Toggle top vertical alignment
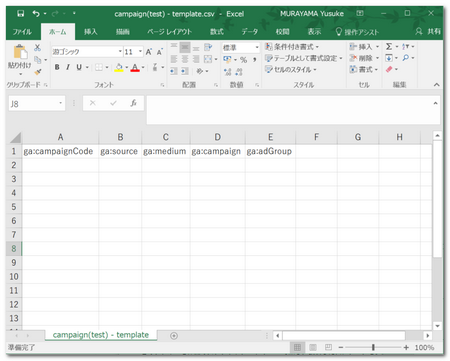Image resolution: width=450 pixels, height=361 pixels. [174, 47]
